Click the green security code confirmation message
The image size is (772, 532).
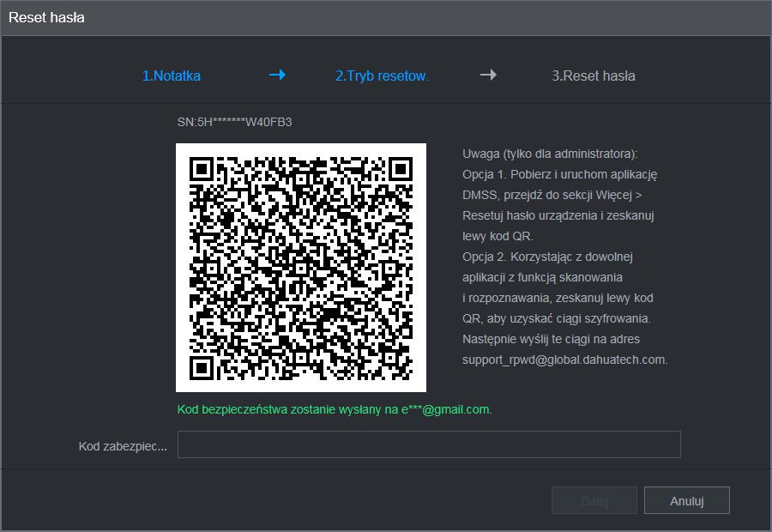click(x=335, y=410)
